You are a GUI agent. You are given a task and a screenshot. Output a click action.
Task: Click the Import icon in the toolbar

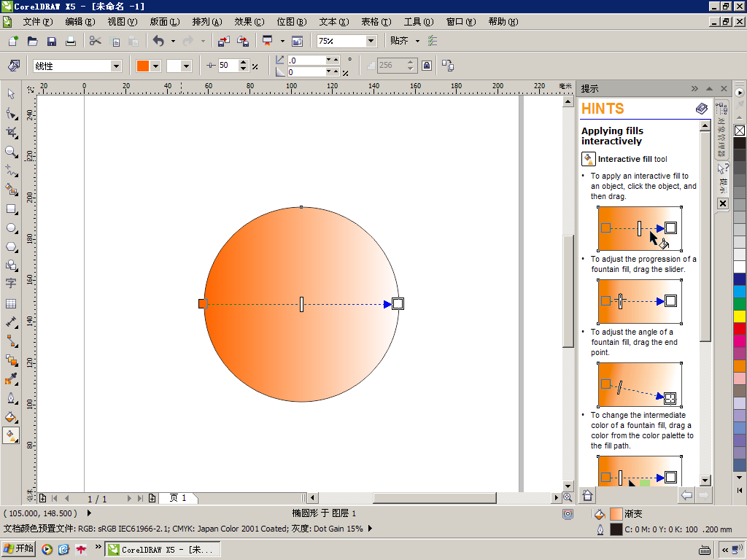(x=224, y=42)
